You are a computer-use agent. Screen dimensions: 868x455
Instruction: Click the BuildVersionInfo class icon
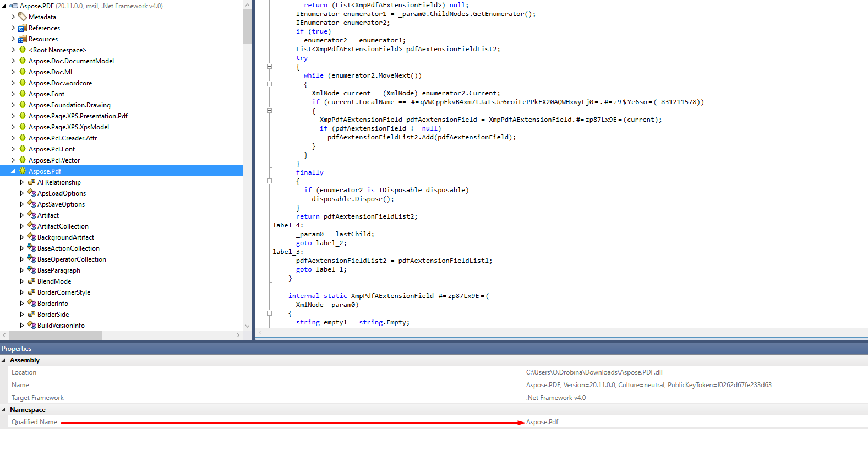click(31, 325)
